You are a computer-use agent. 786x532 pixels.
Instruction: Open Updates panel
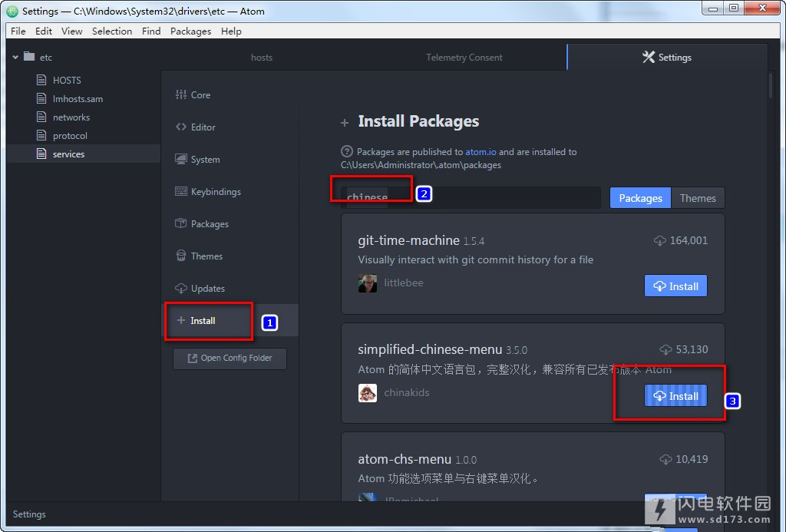(207, 289)
